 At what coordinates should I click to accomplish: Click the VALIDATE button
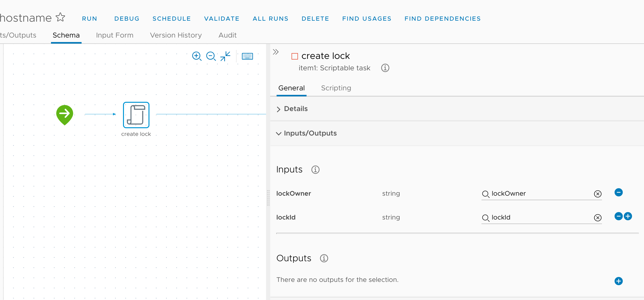coord(222,19)
